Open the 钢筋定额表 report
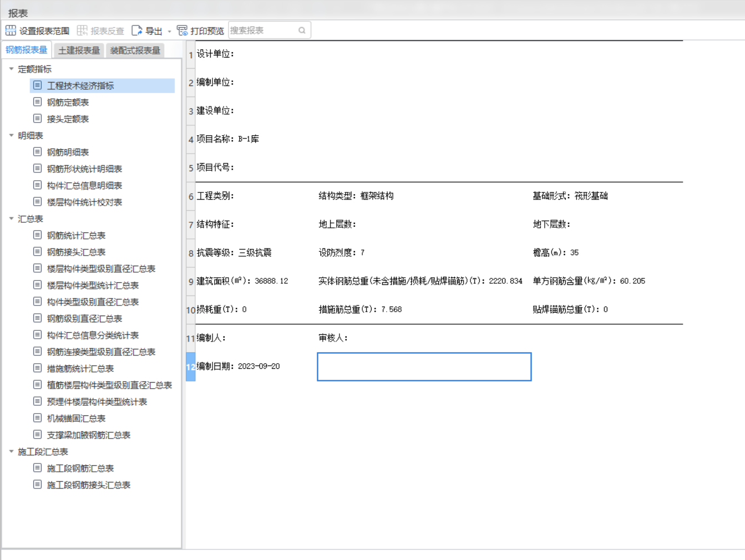745x560 pixels. [x=68, y=102]
